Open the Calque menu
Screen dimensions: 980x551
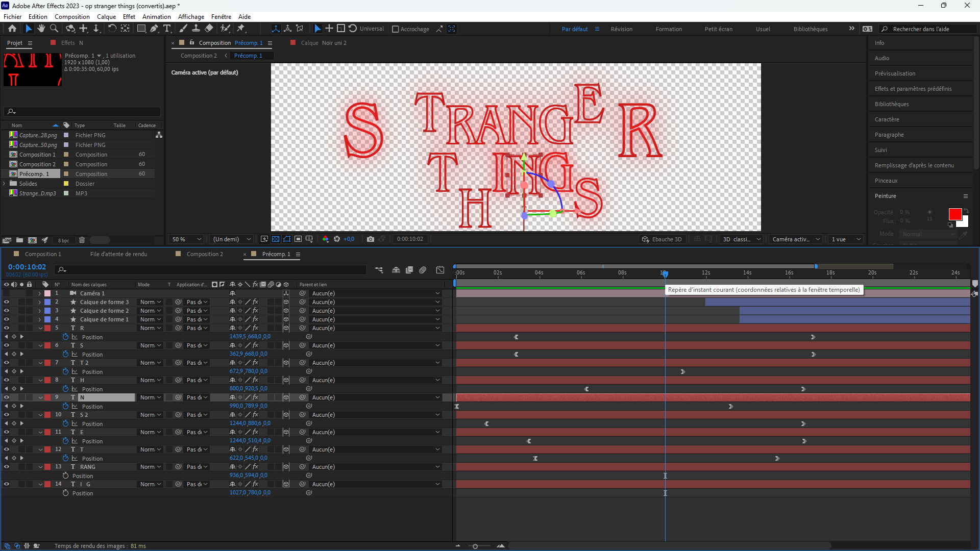coord(106,16)
